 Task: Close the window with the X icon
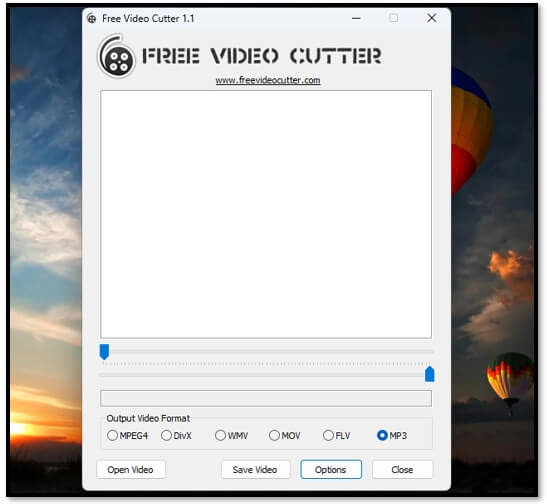[432, 18]
